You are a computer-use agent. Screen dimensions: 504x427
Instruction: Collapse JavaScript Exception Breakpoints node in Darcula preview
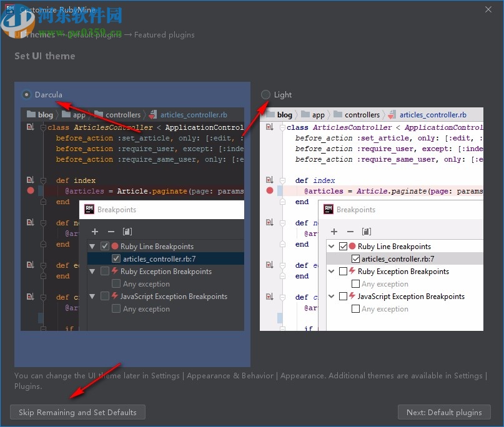tap(92, 297)
